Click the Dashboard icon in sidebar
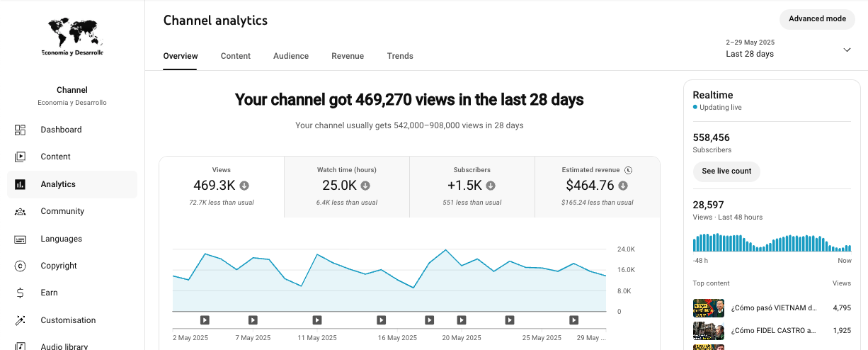The width and height of the screenshot is (868, 350). [20, 130]
